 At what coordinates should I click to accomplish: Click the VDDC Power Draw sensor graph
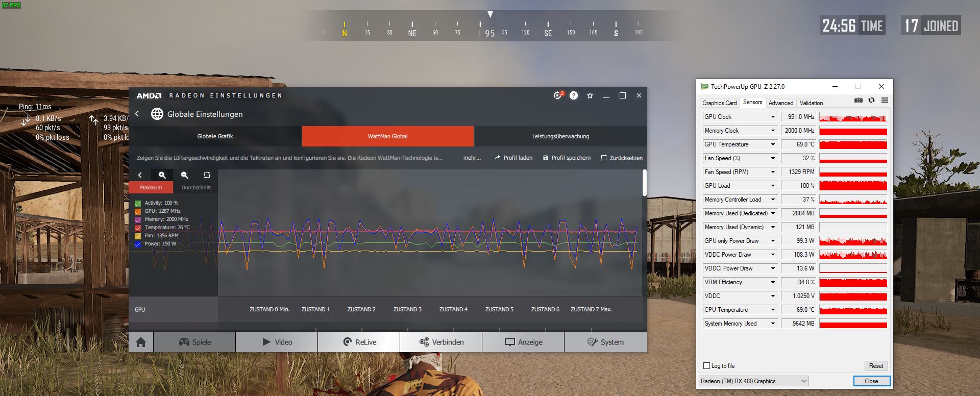pos(853,255)
